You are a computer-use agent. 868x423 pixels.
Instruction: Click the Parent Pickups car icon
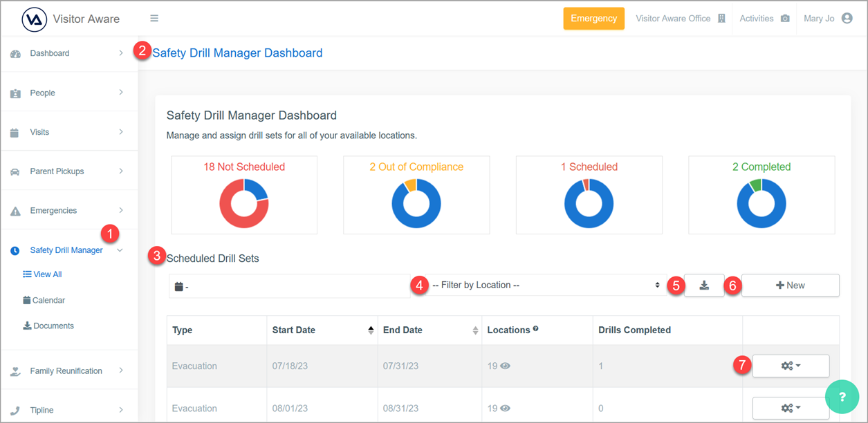point(15,172)
